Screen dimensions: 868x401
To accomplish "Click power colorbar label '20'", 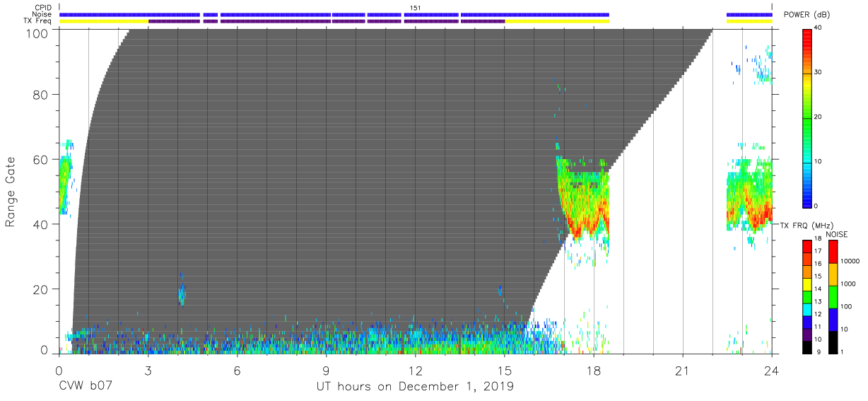I will (x=819, y=117).
